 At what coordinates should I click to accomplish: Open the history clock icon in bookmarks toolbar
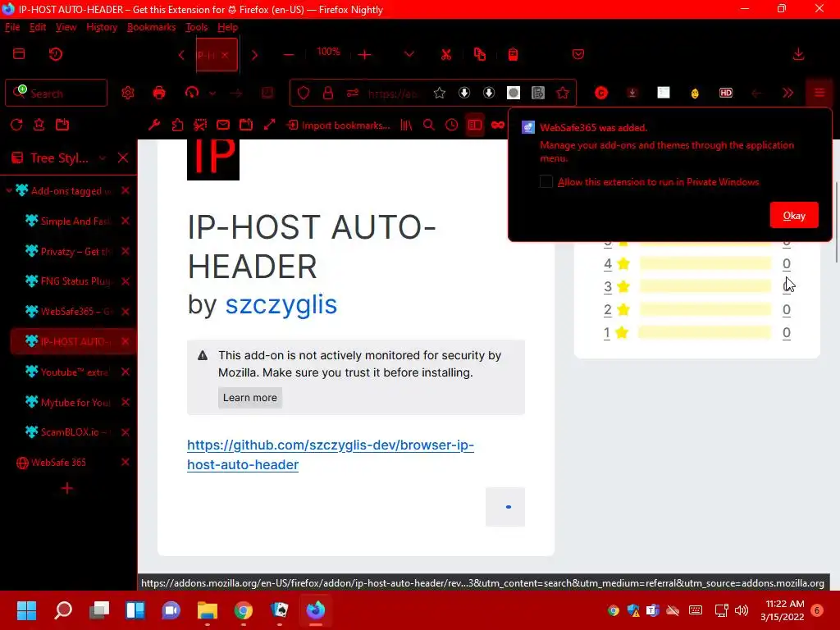[452, 125]
